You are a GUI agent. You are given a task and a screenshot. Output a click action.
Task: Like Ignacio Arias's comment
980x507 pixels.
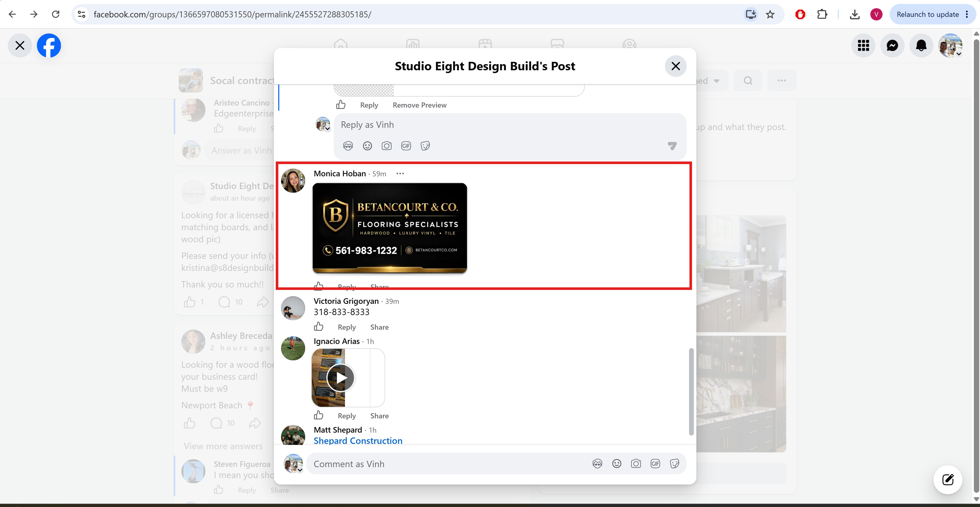318,415
